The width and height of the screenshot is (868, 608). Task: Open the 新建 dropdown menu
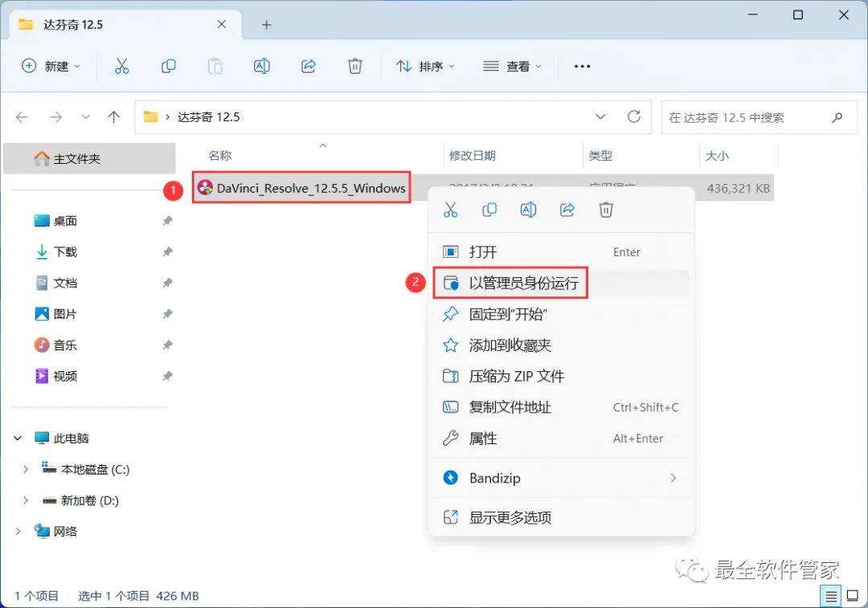(x=51, y=67)
